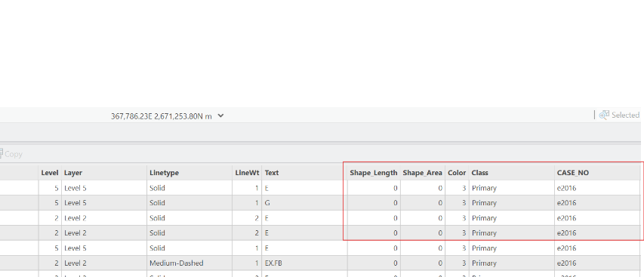Select the Linetype column header
This screenshot has height=277, width=644.
[x=190, y=173]
